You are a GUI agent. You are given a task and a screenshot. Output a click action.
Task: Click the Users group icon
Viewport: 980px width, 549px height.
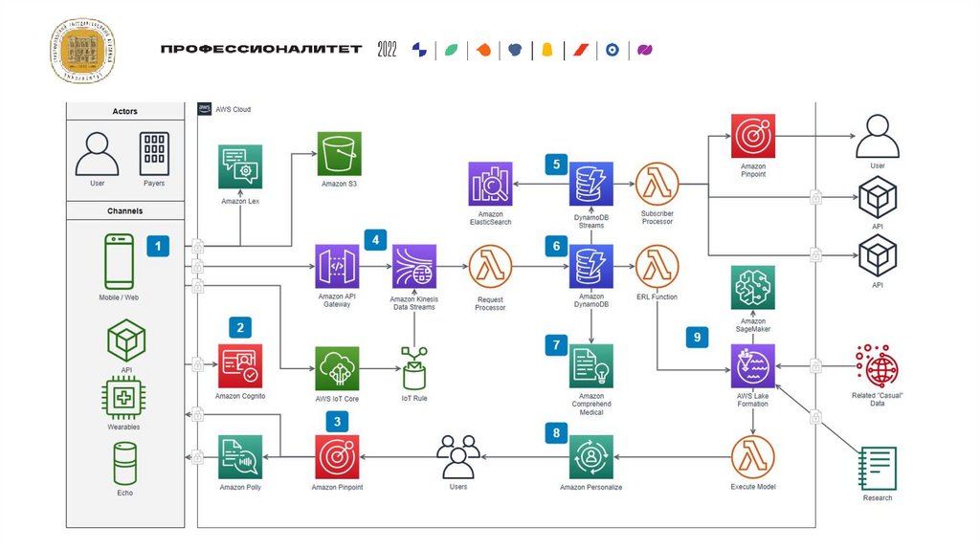(x=458, y=457)
